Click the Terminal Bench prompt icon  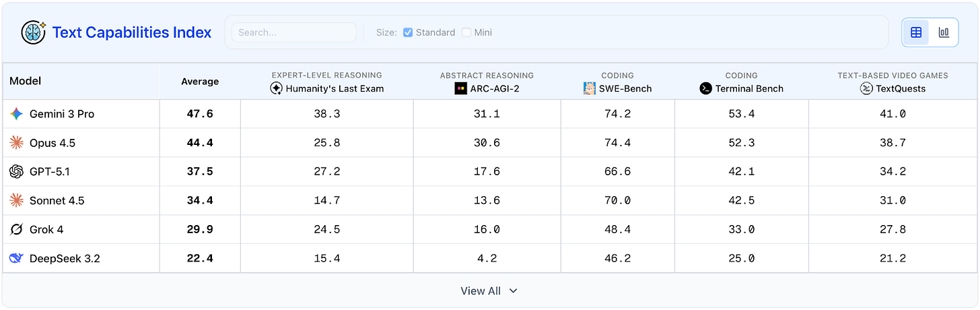click(705, 88)
